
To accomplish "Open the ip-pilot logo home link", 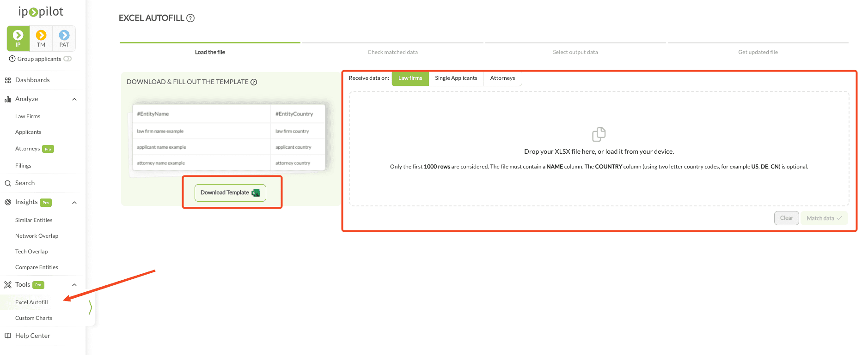I will pyautogui.click(x=41, y=12).
